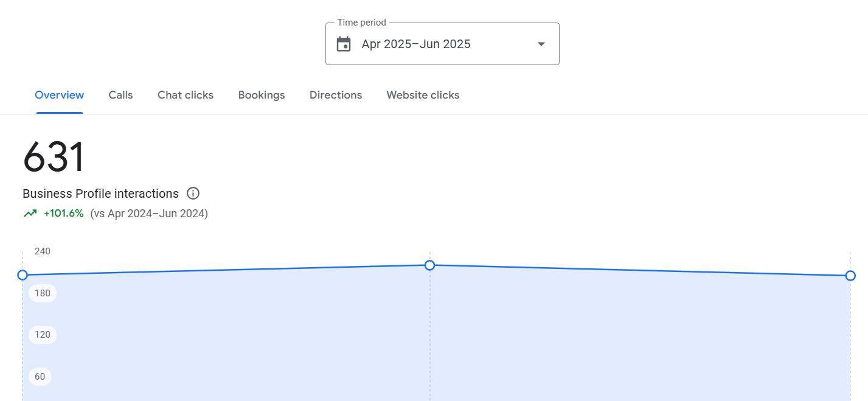Click the vs Apr 2024–Jun 2024 comparison text
The width and height of the screenshot is (868, 401).
coord(149,214)
